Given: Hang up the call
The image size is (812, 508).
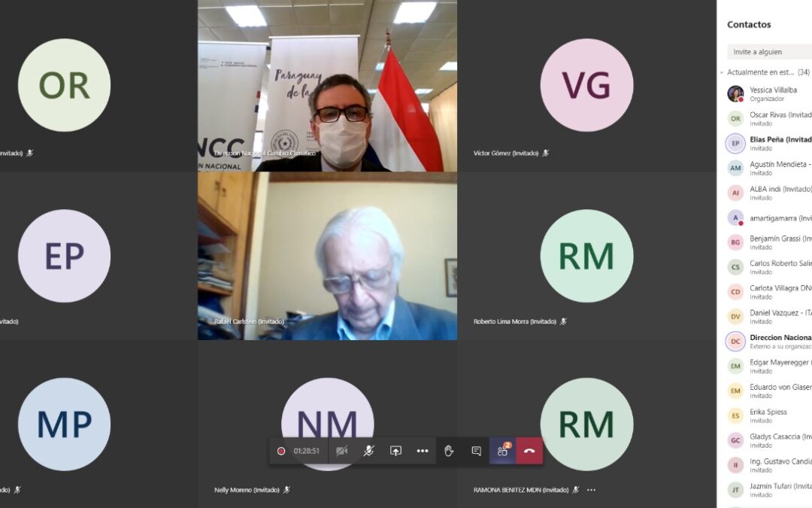Looking at the screenshot, I should [x=529, y=451].
